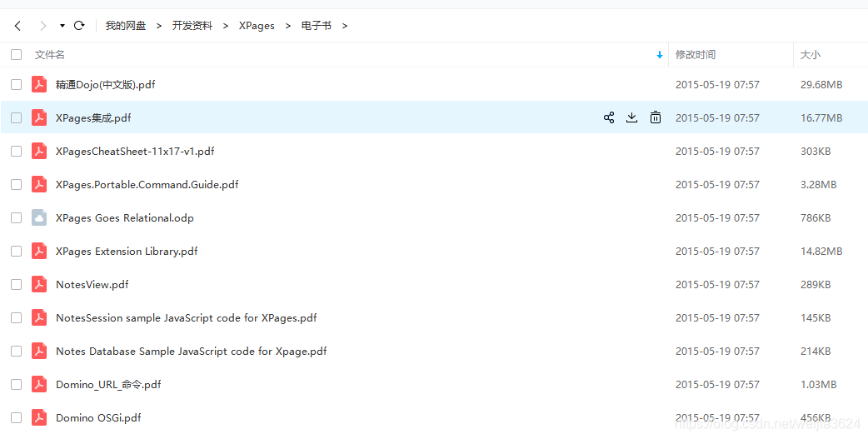This screenshot has width=868, height=439.
Task: Expand the chevron after 电子书 breadcrumb
Action: click(345, 26)
